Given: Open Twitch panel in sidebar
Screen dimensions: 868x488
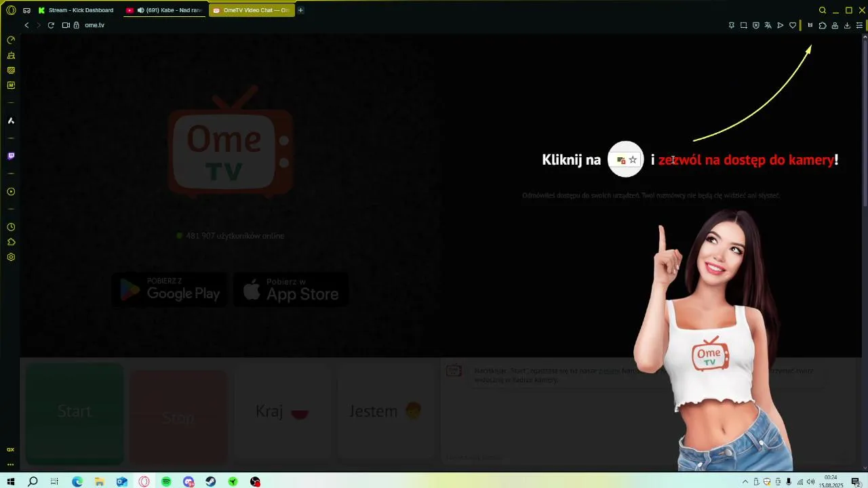Looking at the screenshot, I should click(x=11, y=156).
